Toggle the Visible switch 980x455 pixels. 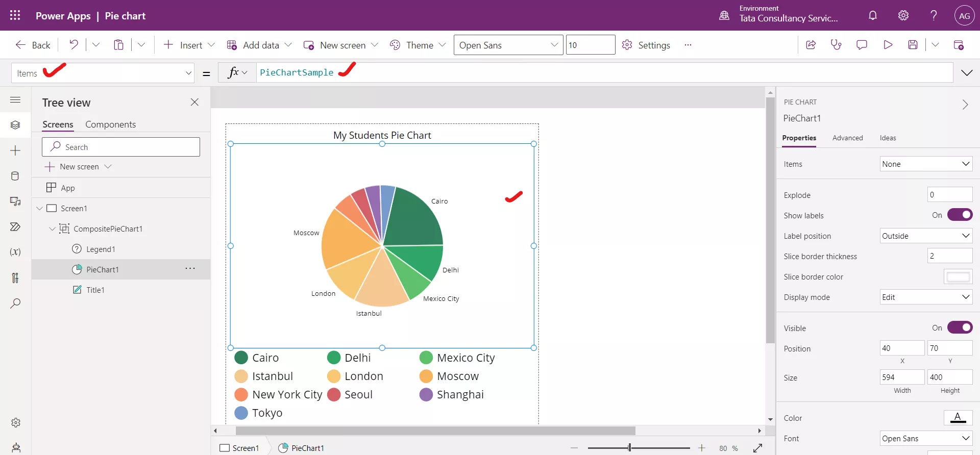click(960, 327)
